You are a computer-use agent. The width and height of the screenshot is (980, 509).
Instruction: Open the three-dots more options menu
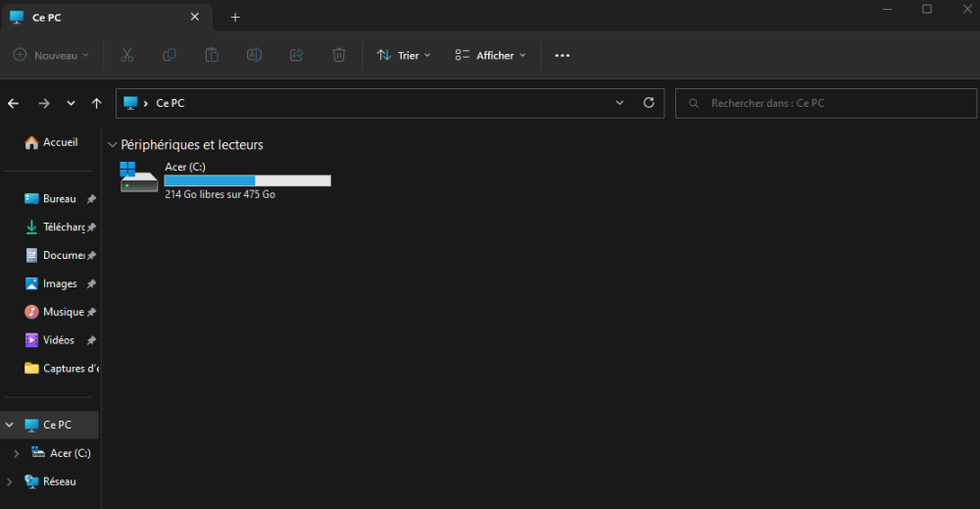click(562, 56)
